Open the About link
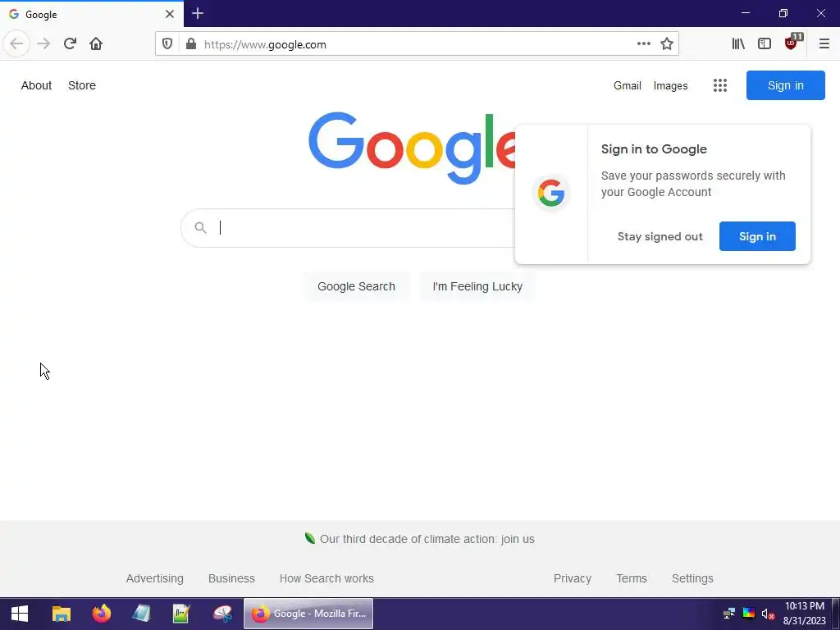This screenshot has width=840, height=630. (36, 85)
